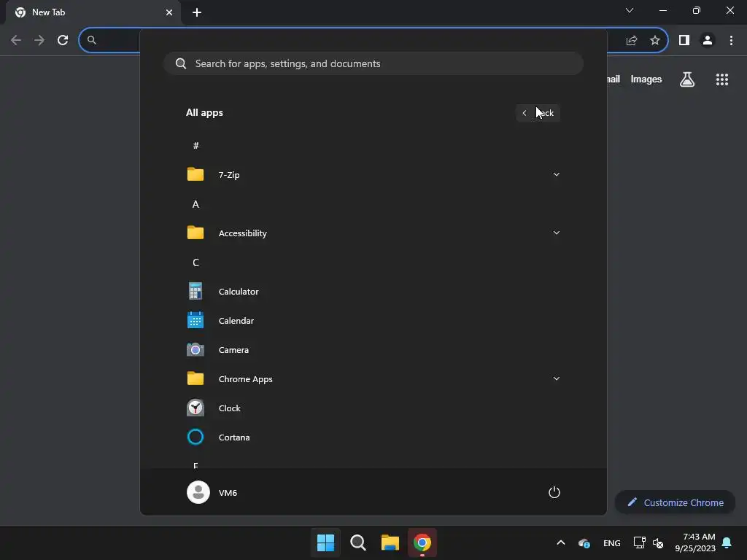Expand the Accessibility folder chevron
This screenshot has height=560, width=747.
coord(556,233)
